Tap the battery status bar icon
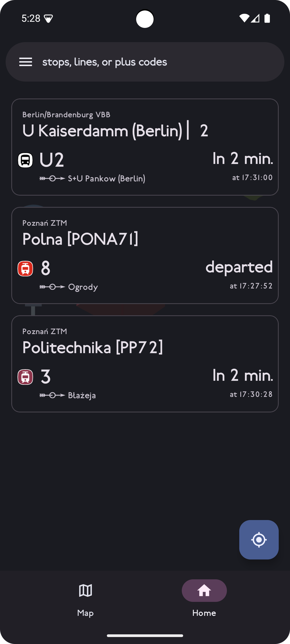Viewport: 290px width, 644px height. (267, 18)
